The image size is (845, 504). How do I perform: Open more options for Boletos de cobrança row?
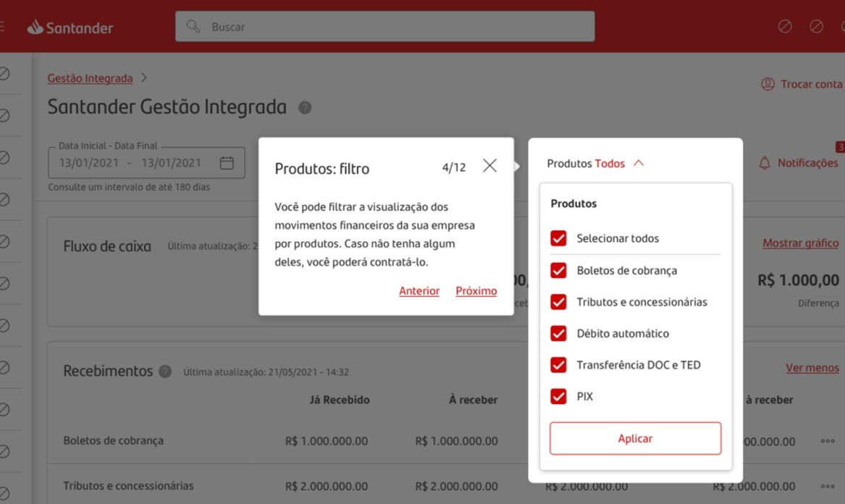(828, 441)
